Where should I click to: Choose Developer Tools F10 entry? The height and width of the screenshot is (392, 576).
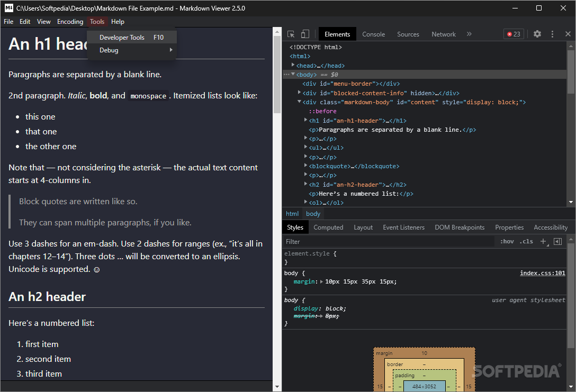132,38
